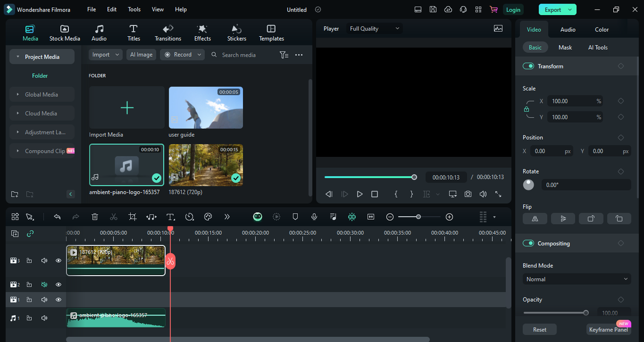644x342 pixels.
Task: Switch to the Audio tab in the properties panel
Action: (x=567, y=29)
